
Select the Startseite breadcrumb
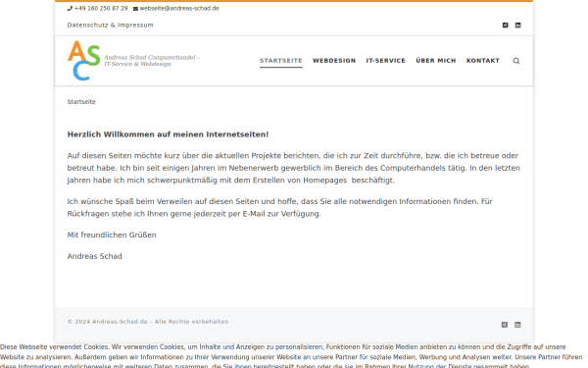click(x=81, y=102)
